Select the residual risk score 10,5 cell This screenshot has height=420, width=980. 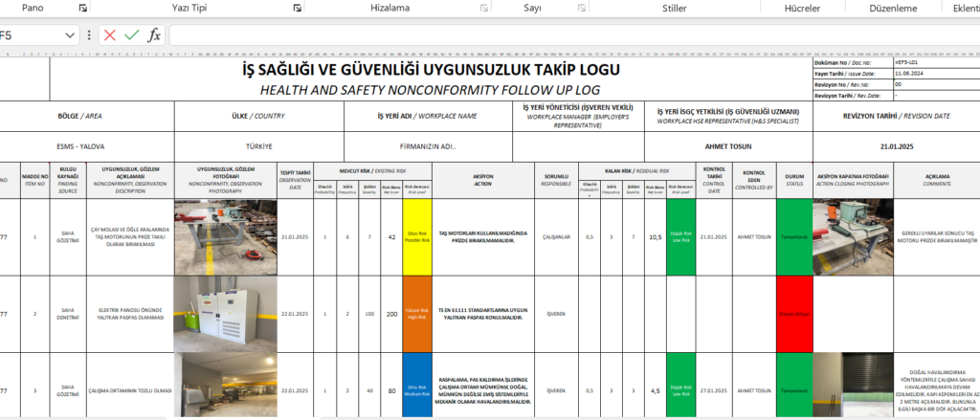coord(656,237)
